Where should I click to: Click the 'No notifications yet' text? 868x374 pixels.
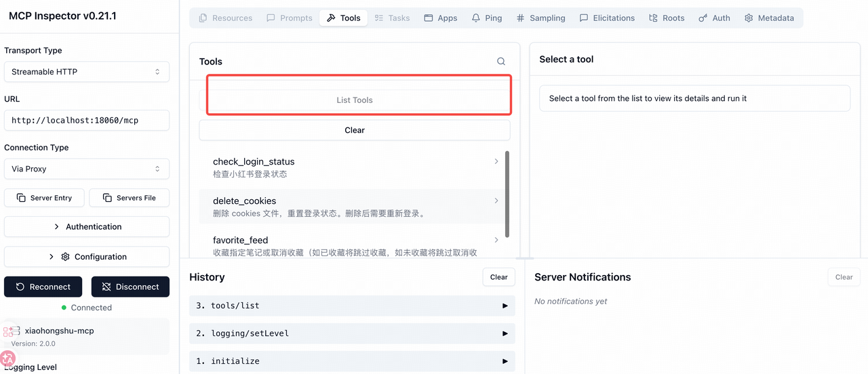tap(571, 302)
